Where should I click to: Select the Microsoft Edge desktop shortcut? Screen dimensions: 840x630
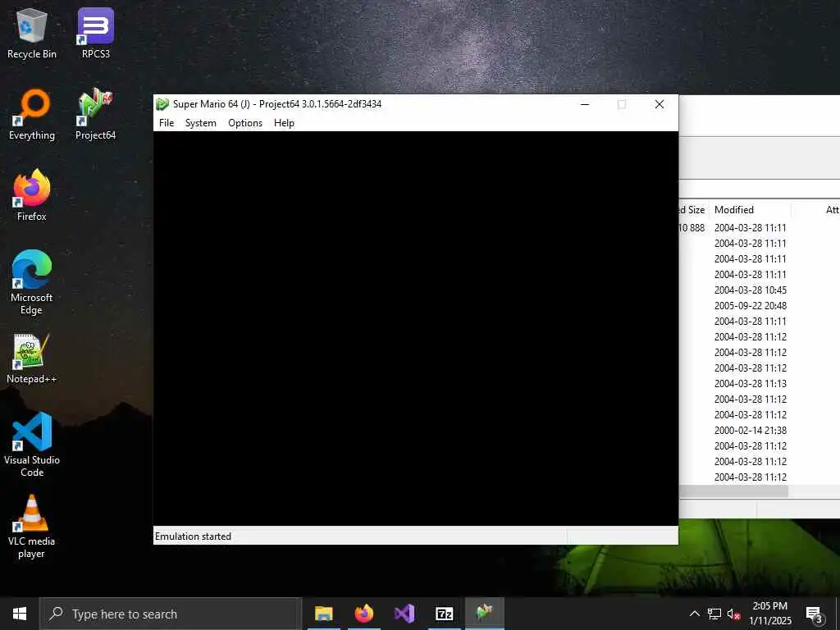point(32,282)
